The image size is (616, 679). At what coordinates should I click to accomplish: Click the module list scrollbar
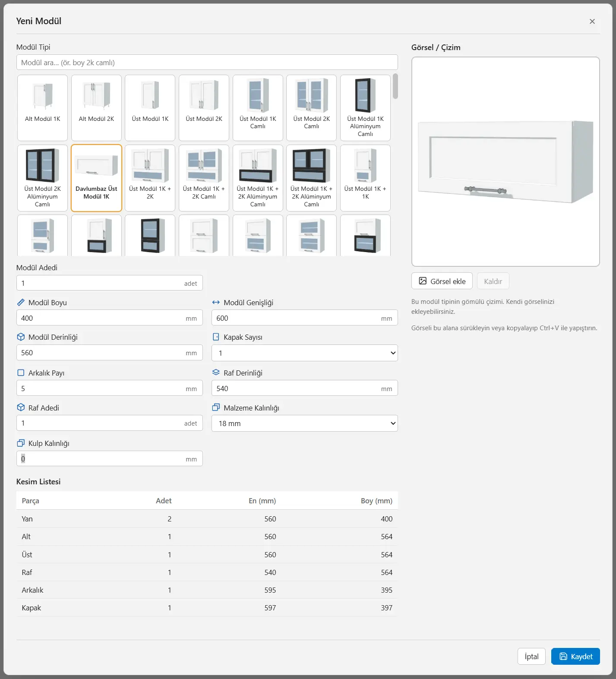tap(395, 86)
